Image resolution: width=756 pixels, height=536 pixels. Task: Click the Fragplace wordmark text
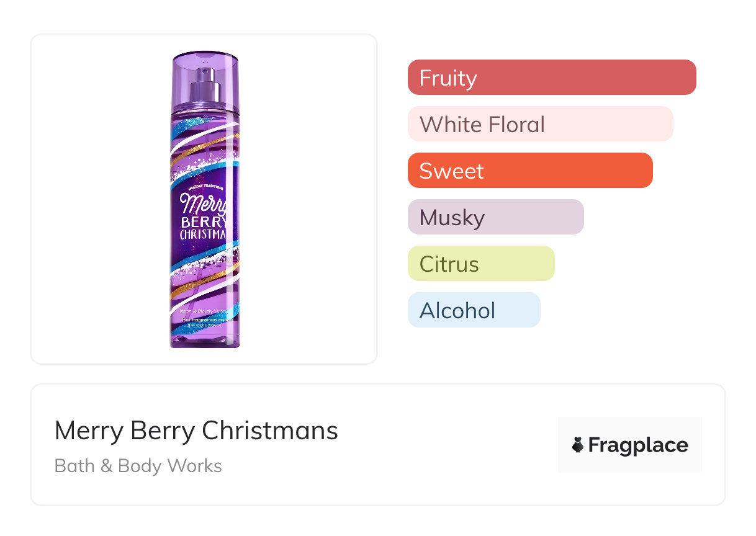(x=638, y=445)
